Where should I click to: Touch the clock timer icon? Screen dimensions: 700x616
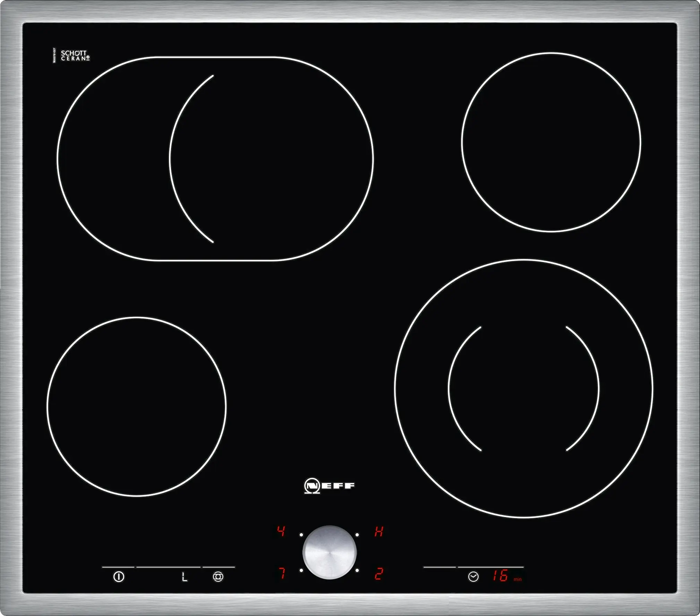pos(473,577)
